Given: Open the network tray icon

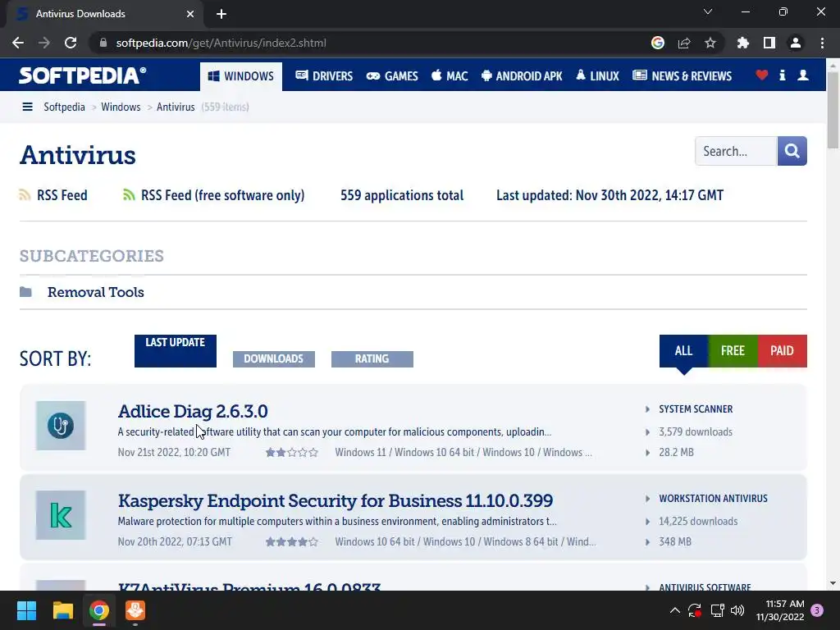Looking at the screenshot, I should click(x=717, y=610).
